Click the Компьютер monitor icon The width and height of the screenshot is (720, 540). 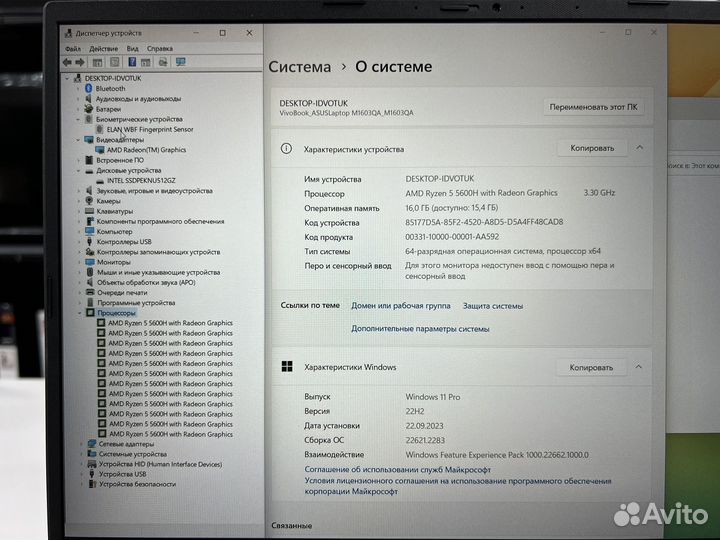[x=90, y=231]
